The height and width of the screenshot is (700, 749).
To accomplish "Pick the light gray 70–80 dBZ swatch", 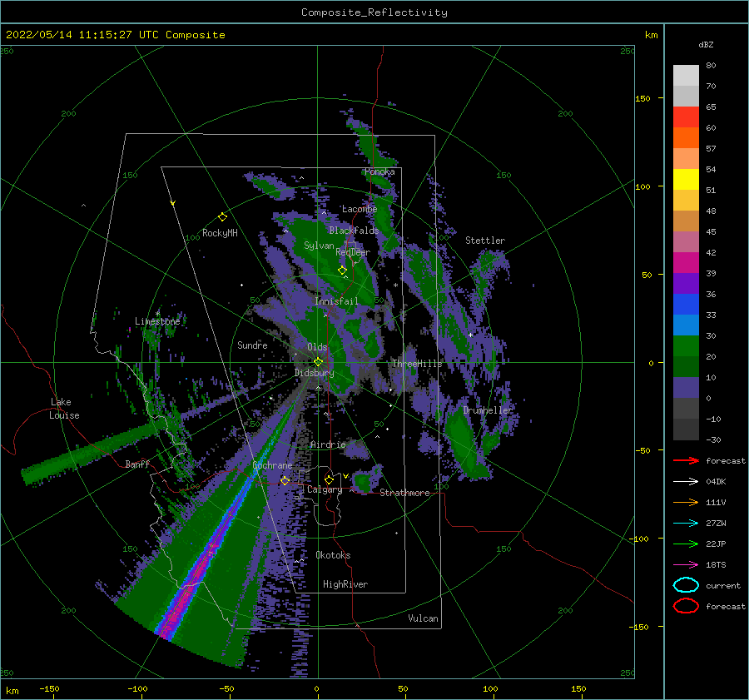I will click(686, 75).
